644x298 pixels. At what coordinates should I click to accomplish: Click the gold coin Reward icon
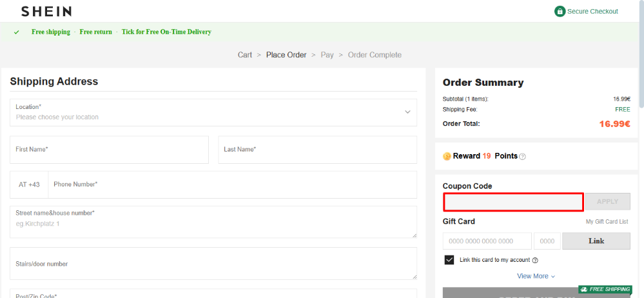[447, 156]
